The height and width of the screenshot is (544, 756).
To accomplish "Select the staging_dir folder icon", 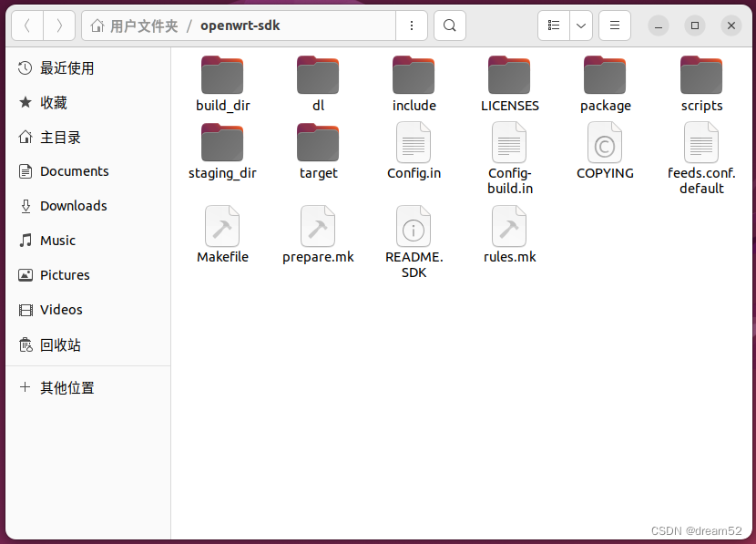I will (222, 142).
